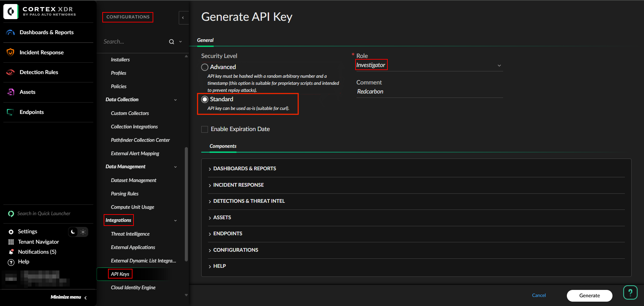Switch to the Components tab

pyautogui.click(x=223, y=146)
